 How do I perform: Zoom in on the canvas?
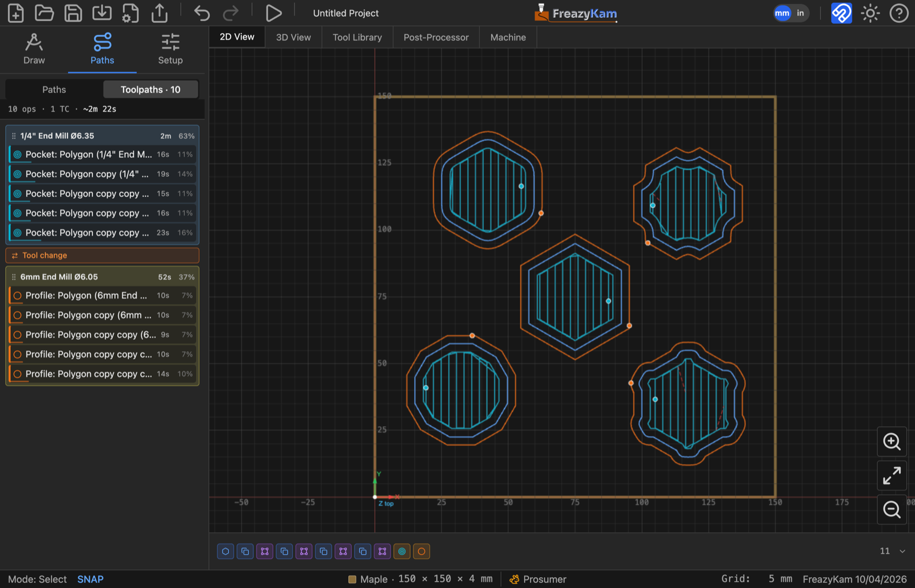tap(892, 442)
